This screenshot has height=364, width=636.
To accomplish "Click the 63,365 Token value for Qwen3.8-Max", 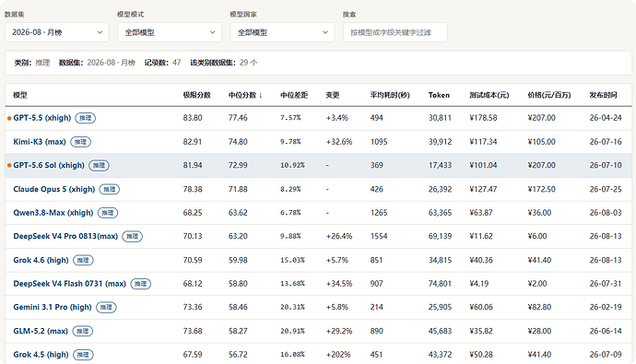I will pyautogui.click(x=440, y=213).
